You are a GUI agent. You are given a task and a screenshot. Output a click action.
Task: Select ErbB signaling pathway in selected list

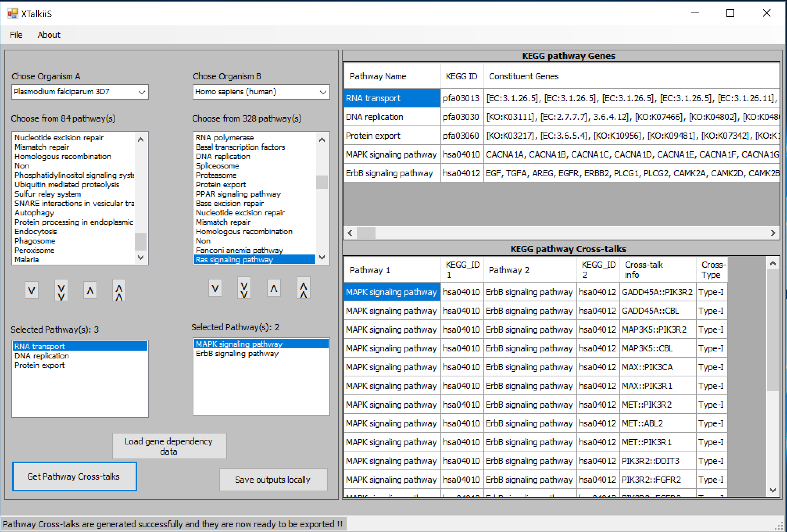(237, 354)
